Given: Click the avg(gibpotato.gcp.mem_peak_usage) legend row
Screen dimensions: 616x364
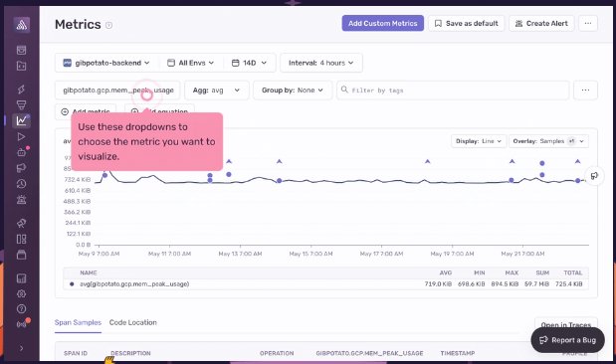Looking at the screenshot, I should coord(325,283).
